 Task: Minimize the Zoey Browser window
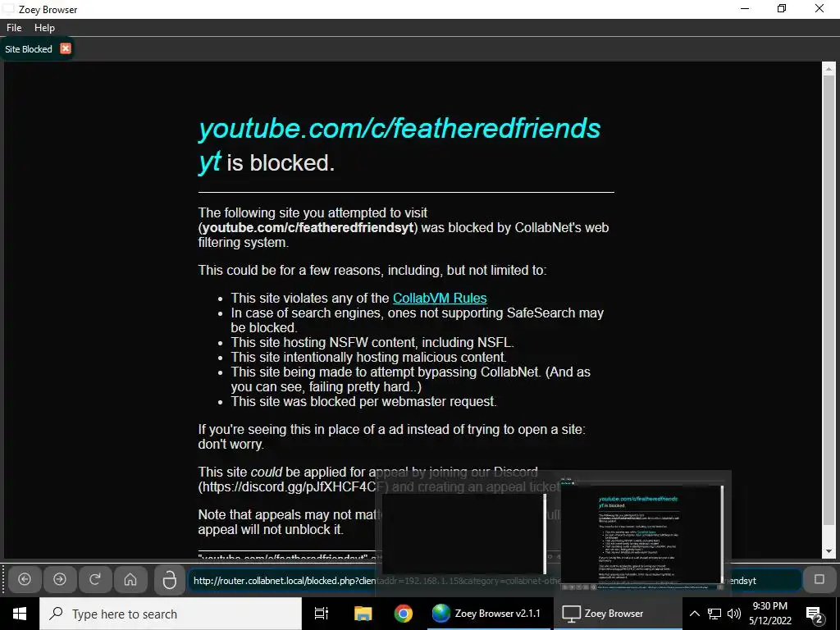(745, 8)
